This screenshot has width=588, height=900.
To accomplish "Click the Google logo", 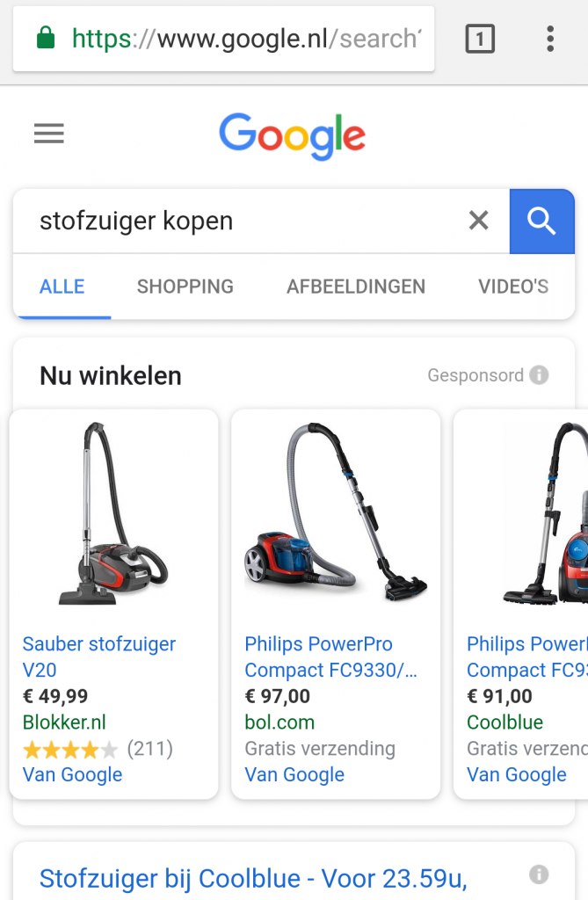I will click(x=293, y=136).
